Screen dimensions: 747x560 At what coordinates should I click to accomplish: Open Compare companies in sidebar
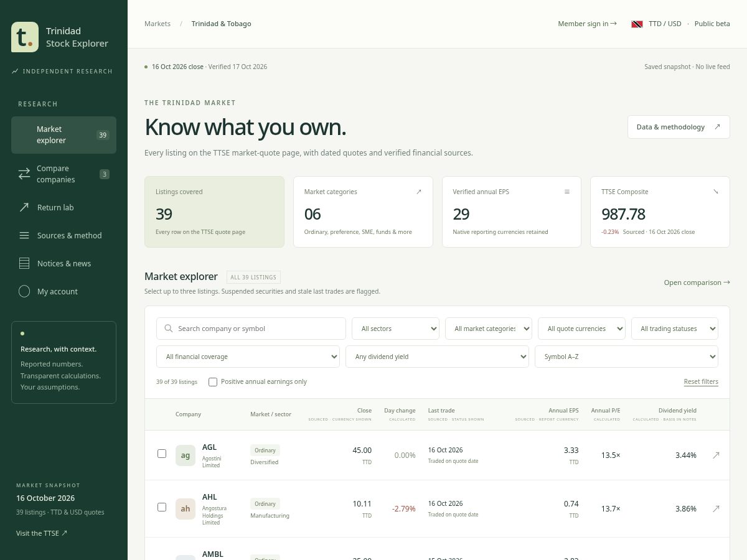(x=63, y=174)
